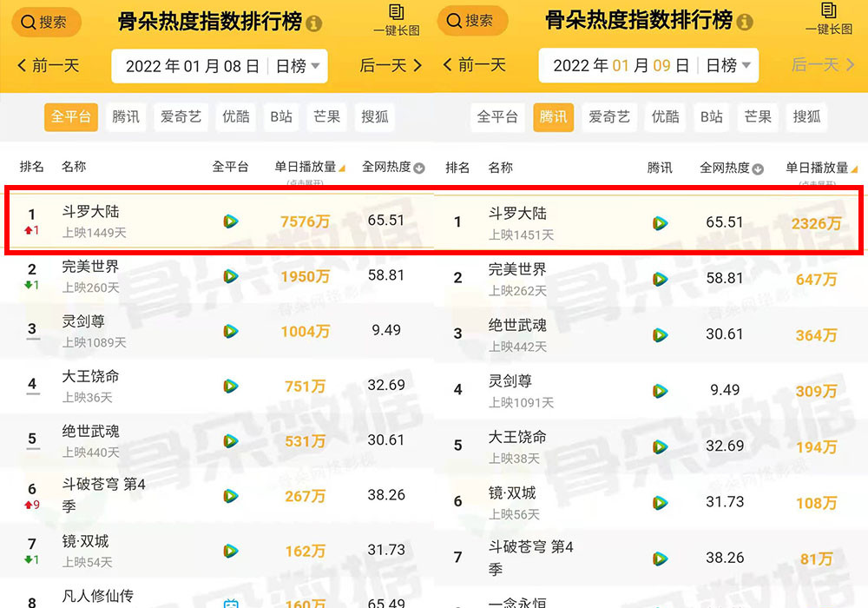Select 优酷 tab in left panel
The image size is (868, 608).
(x=236, y=117)
